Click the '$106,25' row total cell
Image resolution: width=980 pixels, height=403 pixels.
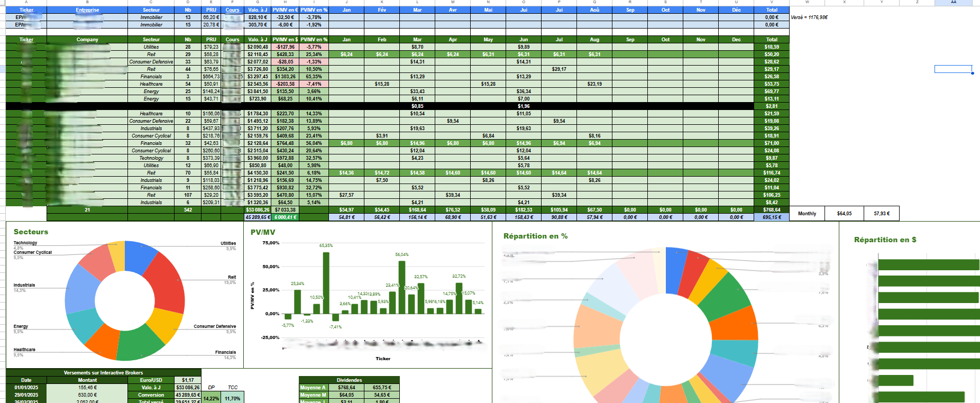point(772,195)
